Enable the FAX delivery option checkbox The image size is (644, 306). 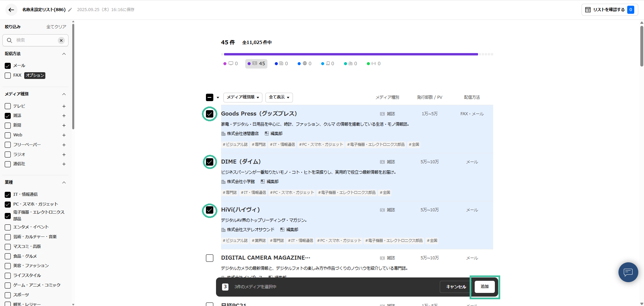(x=7, y=75)
